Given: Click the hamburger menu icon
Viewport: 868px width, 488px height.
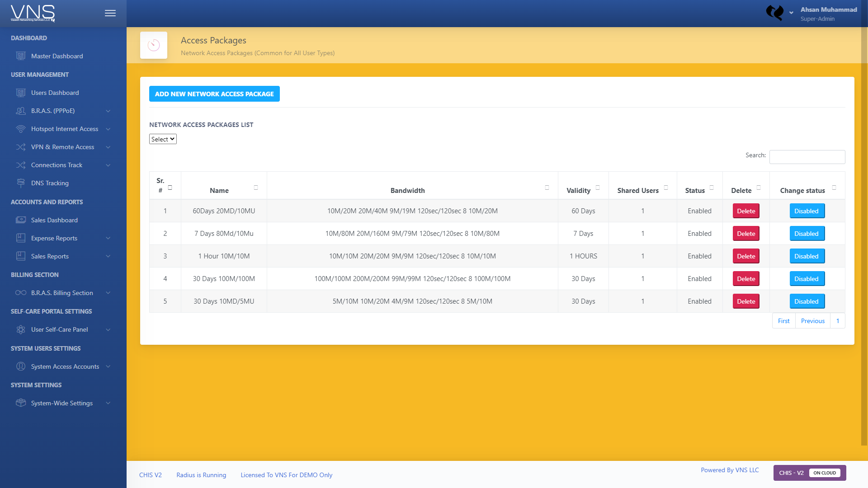Looking at the screenshot, I should pyautogui.click(x=110, y=13).
